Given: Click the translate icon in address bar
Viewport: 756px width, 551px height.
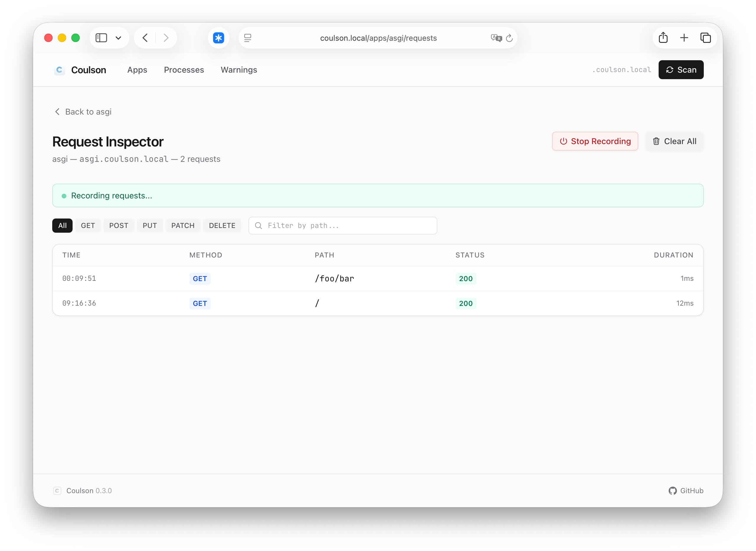Looking at the screenshot, I should (x=496, y=38).
